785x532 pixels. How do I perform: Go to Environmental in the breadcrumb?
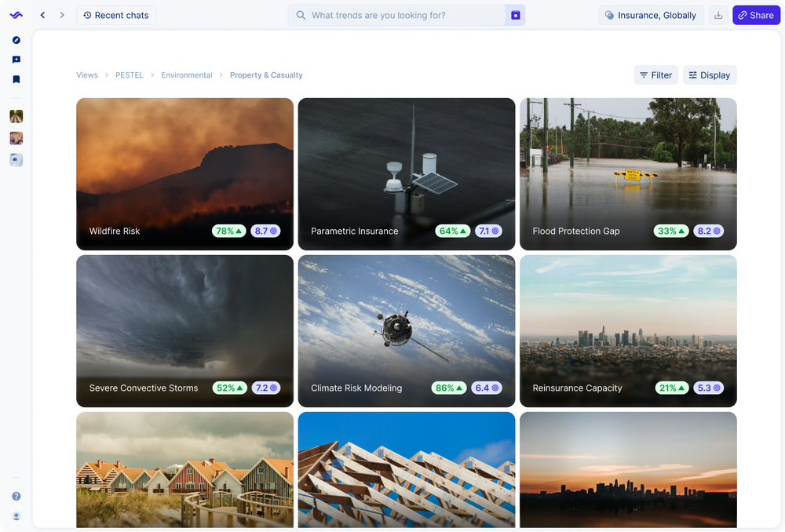(187, 75)
